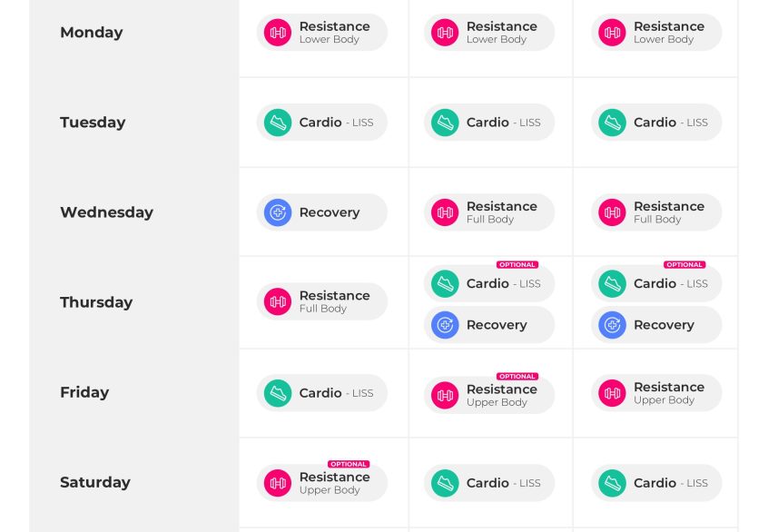768x532 pixels.
Task: Click the dumbbell icon in Thursday's Full Body pill
Action: [278, 301]
